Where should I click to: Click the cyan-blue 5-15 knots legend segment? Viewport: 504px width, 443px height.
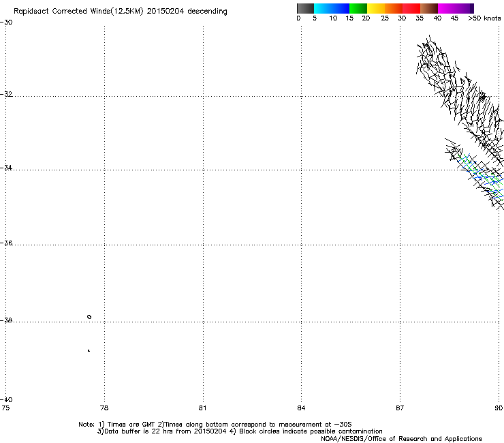(x=332, y=8)
